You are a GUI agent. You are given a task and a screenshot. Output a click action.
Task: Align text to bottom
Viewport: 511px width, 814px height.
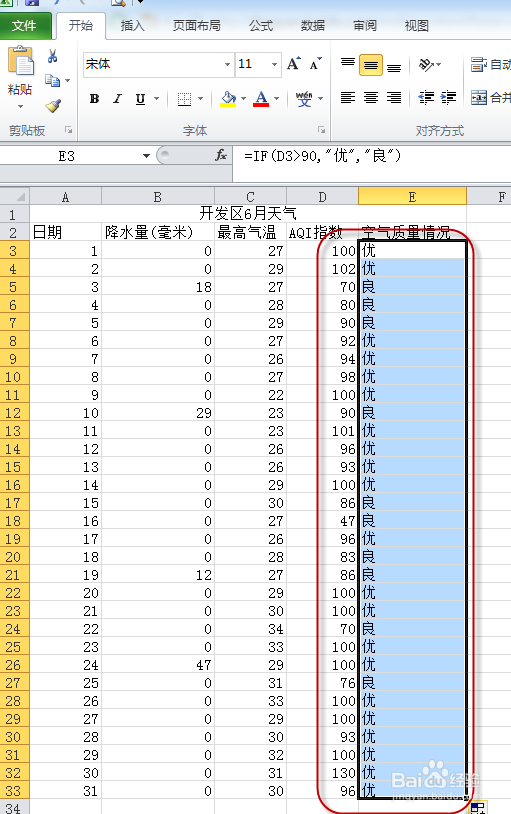(394, 66)
